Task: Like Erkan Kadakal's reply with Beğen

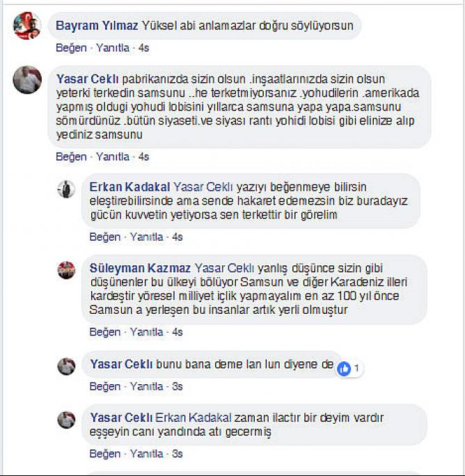Action: pos(105,237)
